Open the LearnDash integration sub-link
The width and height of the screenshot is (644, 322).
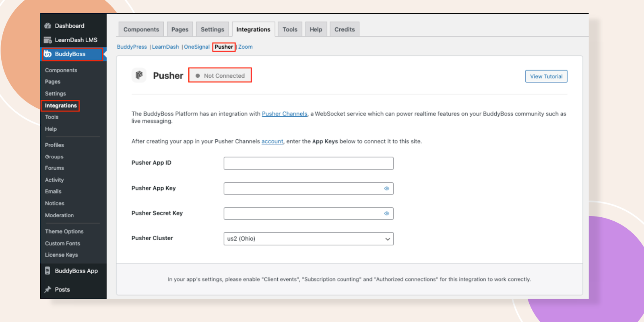point(165,47)
